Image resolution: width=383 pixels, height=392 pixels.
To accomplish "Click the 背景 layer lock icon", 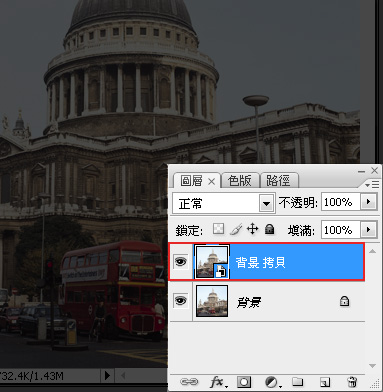I will (344, 301).
